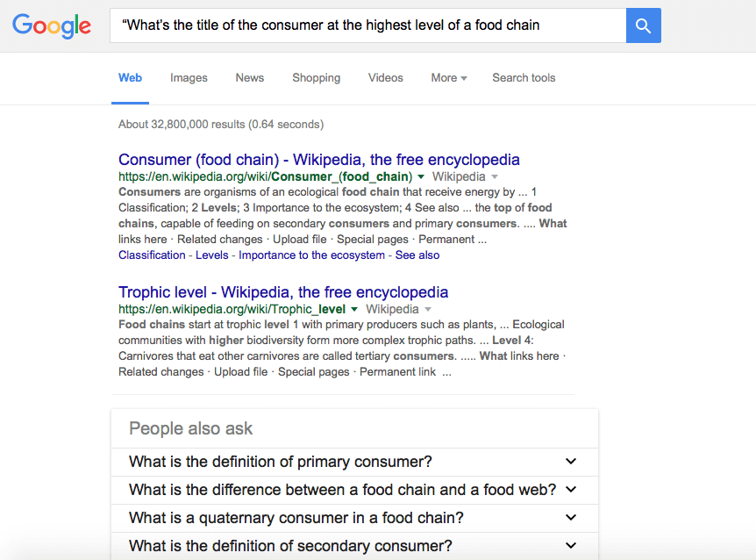Screen dimensions: 756x560
Task: Go to the Videos tab
Action: pos(385,78)
